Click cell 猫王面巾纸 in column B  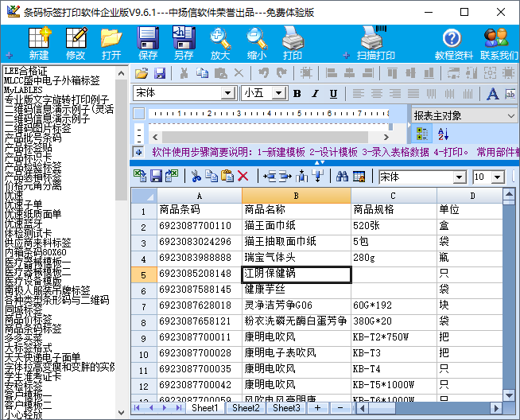[296, 226]
